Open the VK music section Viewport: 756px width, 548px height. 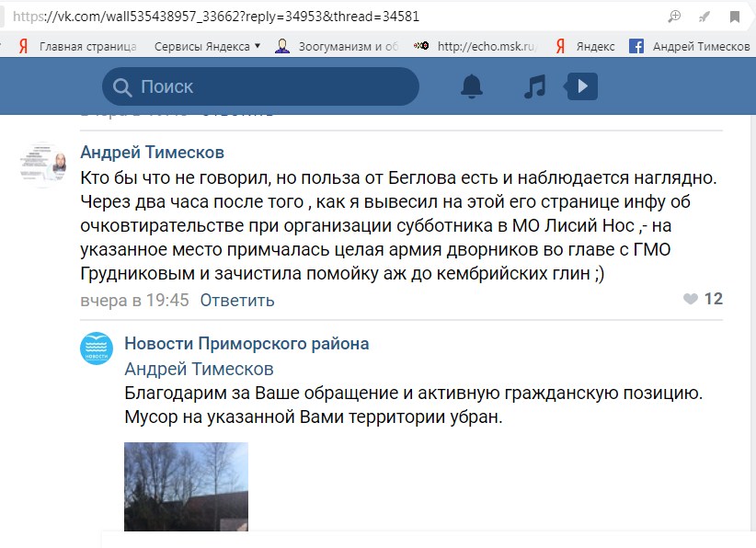tap(534, 86)
